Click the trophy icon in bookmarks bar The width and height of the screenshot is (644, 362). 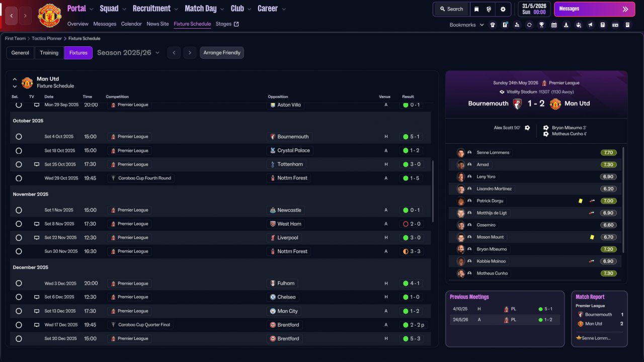coord(541,25)
